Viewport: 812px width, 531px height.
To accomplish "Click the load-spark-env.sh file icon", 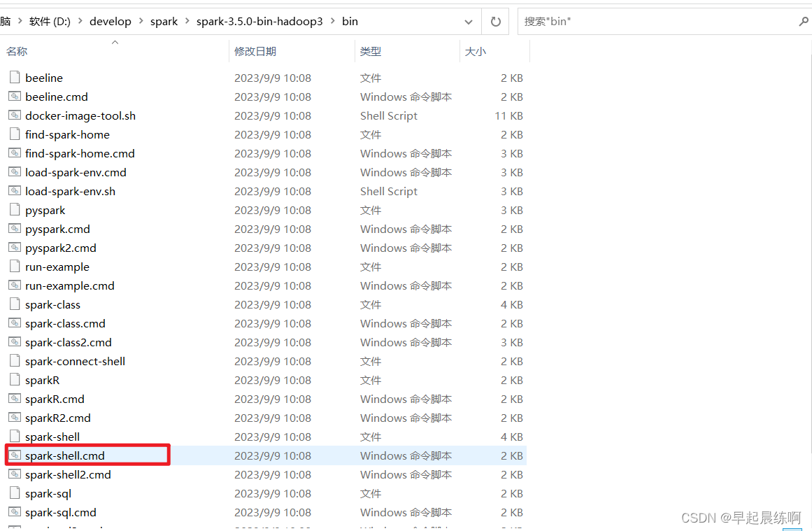I will (x=15, y=191).
